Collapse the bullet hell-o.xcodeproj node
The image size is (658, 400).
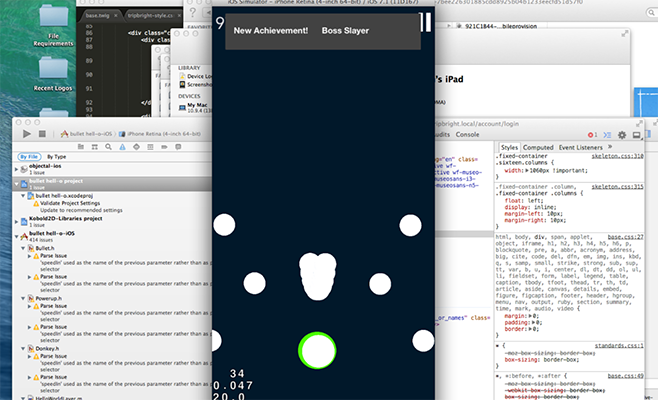pos(23,196)
